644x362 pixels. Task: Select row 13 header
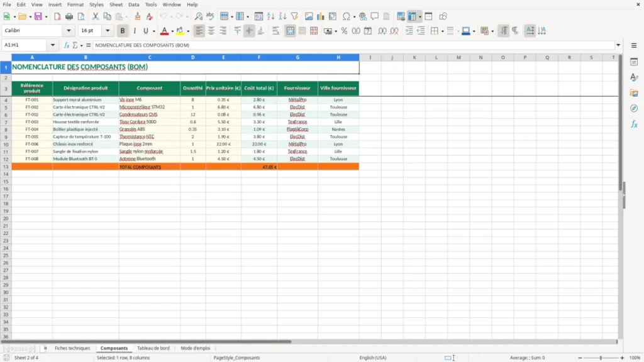pyautogui.click(x=6, y=167)
